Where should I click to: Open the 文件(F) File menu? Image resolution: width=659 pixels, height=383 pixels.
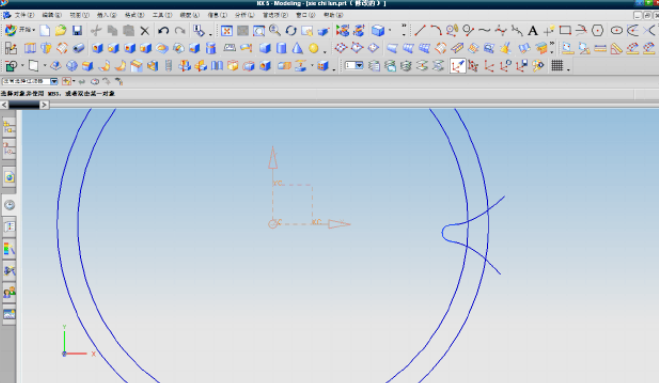pos(24,15)
